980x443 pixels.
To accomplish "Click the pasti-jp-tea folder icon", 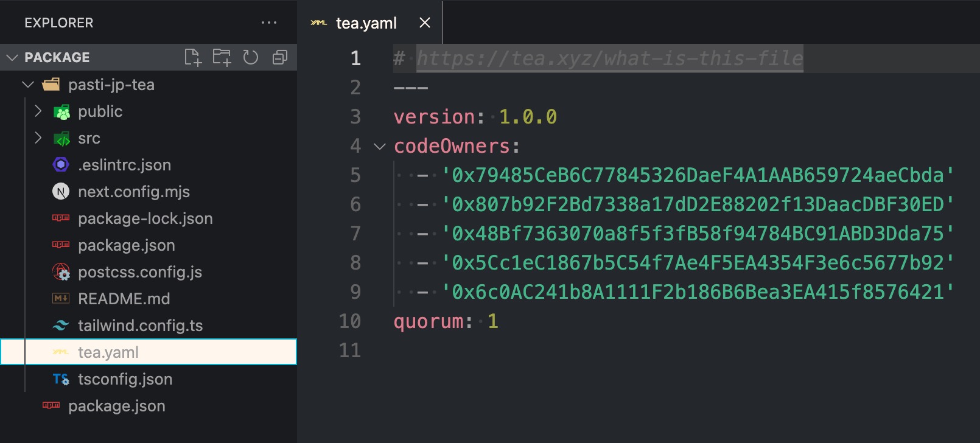I will 51,85.
